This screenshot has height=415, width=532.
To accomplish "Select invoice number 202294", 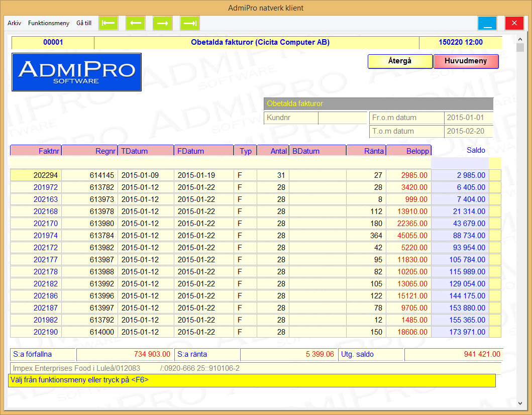I will (x=46, y=175).
